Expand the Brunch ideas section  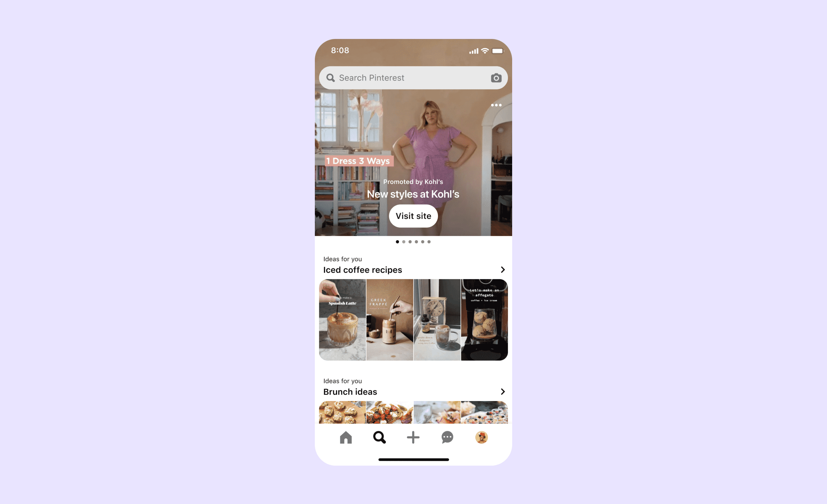[x=503, y=391]
